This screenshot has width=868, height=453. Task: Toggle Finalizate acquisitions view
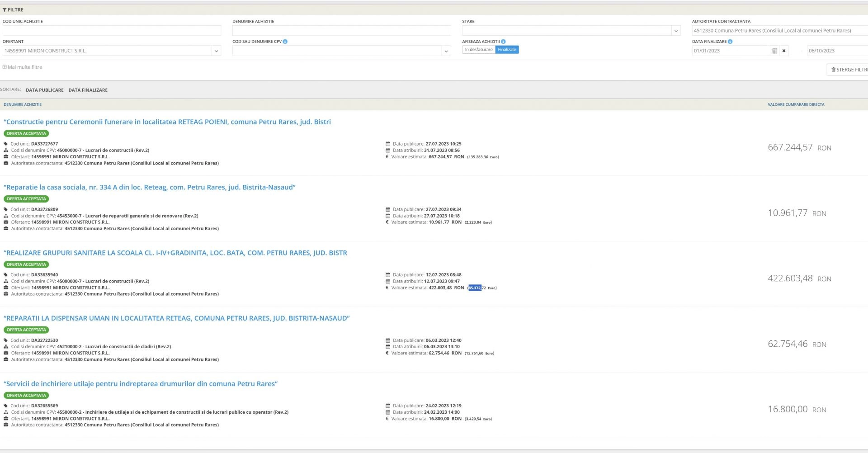[507, 50]
